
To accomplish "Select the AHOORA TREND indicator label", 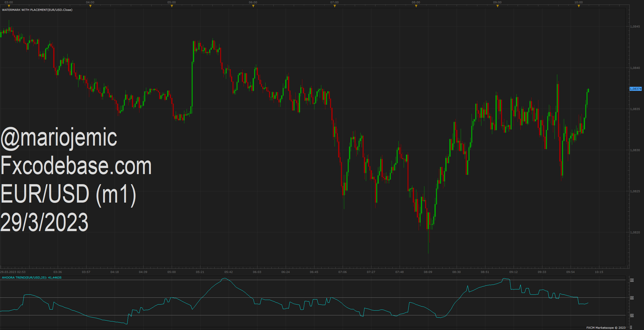I will pos(32,278).
